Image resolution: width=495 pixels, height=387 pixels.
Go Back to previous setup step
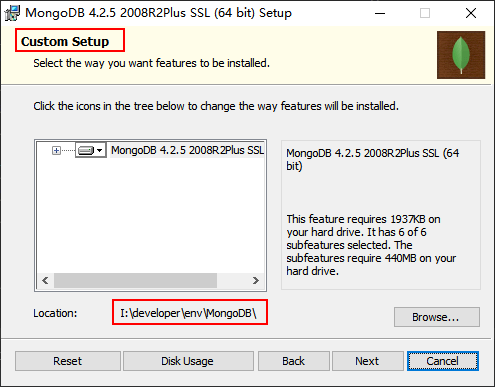point(294,361)
